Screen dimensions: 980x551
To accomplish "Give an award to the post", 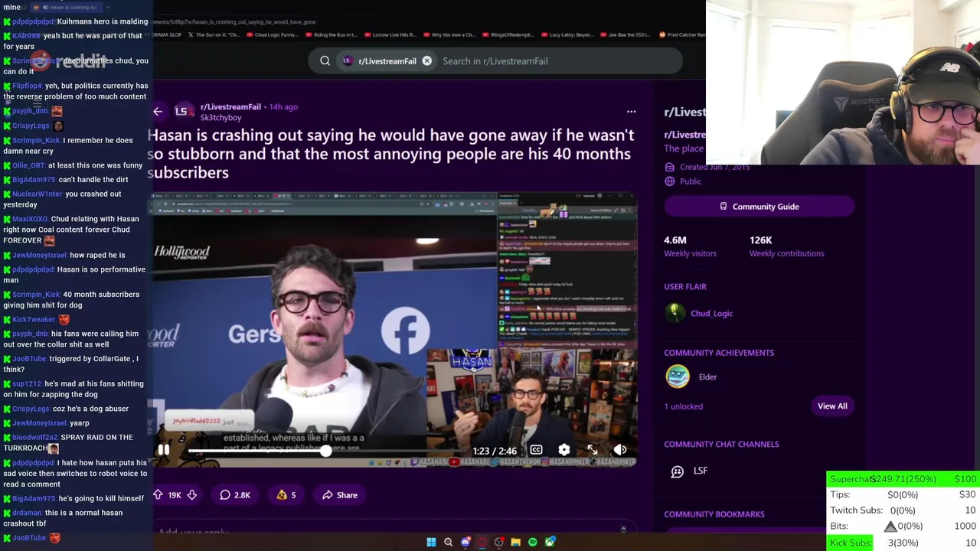I will 286,495.
